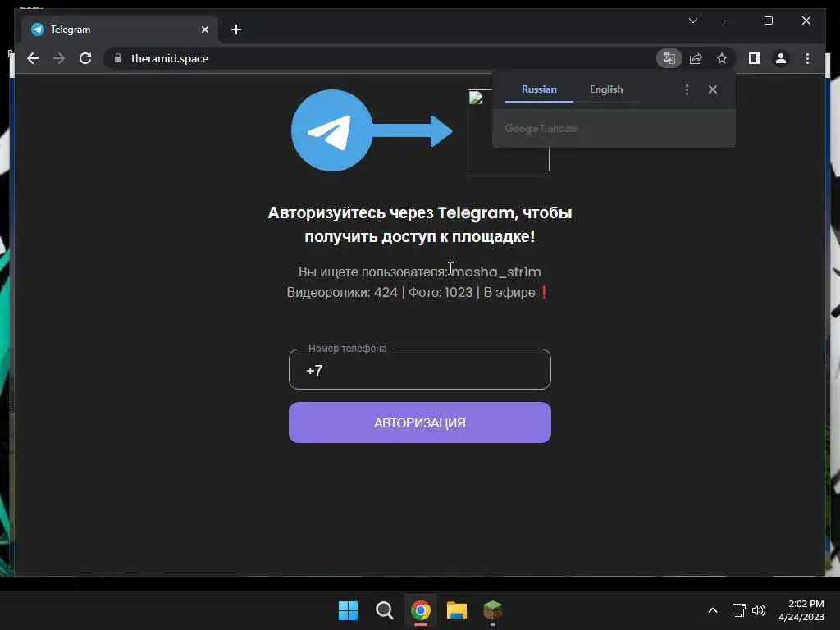Close the Telegram browser tab
The image size is (840, 630).
point(204,30)
